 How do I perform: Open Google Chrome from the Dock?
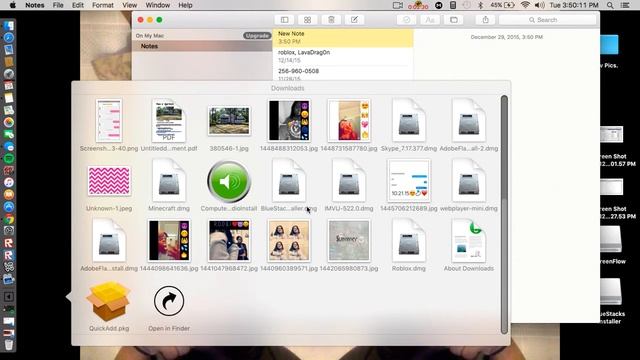pos(9,219)
